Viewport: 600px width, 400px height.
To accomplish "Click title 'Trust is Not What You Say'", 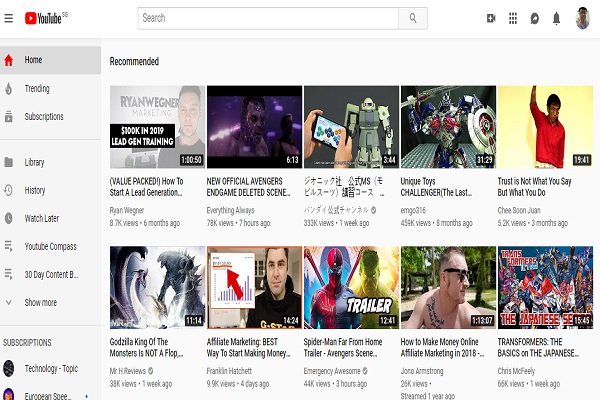I will [535, 187].
